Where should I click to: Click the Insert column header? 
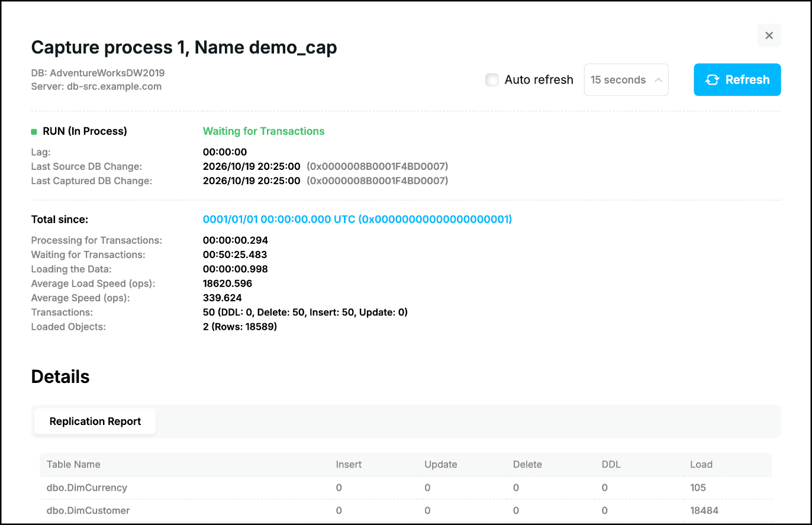(349, 465)
